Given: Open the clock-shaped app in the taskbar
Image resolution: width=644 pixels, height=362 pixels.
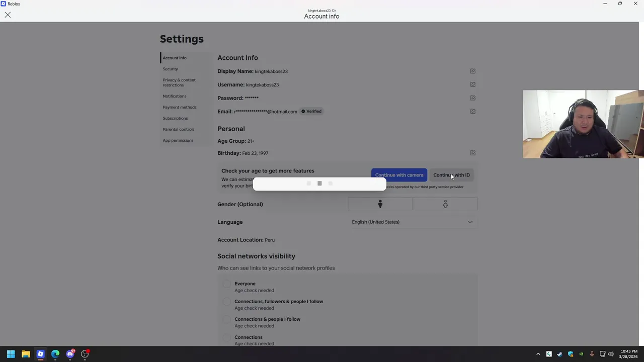Looking at the screenshot, I should 85,354.
